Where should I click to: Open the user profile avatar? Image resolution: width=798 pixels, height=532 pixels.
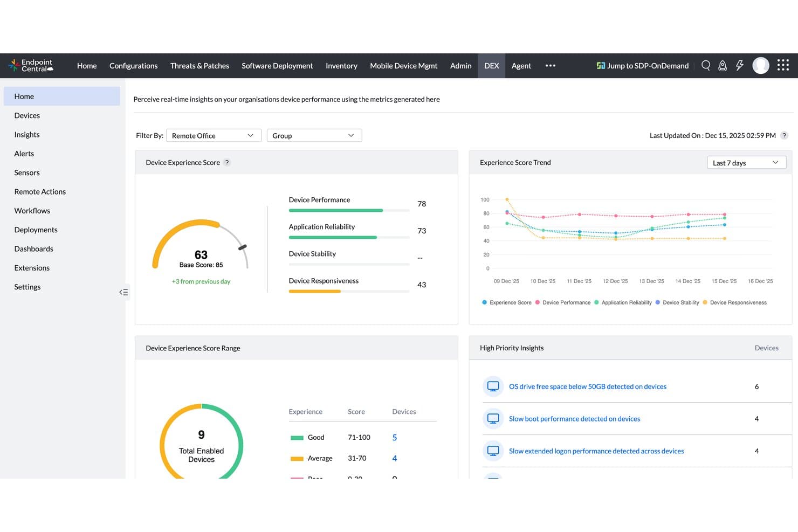pyautogui.click(x=761, y=66)
